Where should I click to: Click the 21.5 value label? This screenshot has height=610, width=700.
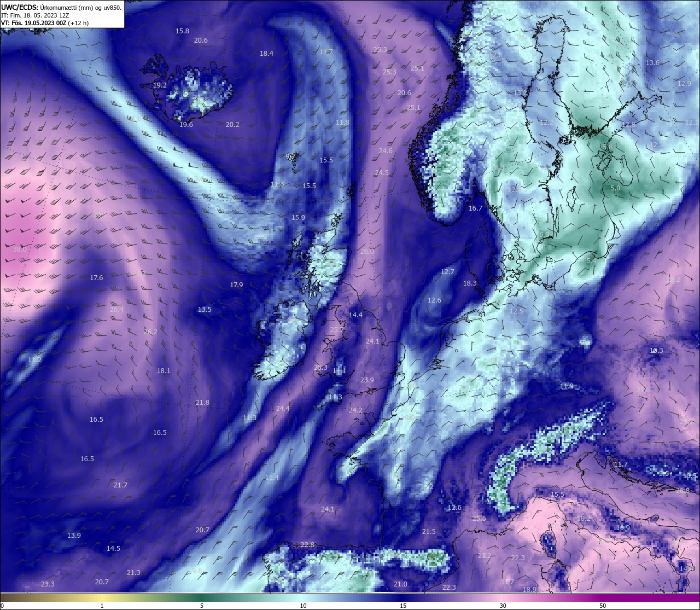pos(429,532)
